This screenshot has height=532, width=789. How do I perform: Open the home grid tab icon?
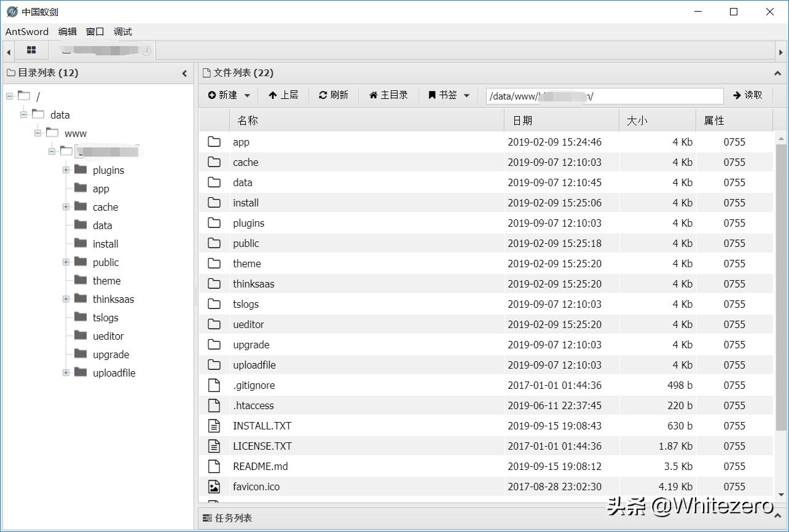tap(31, 50)
